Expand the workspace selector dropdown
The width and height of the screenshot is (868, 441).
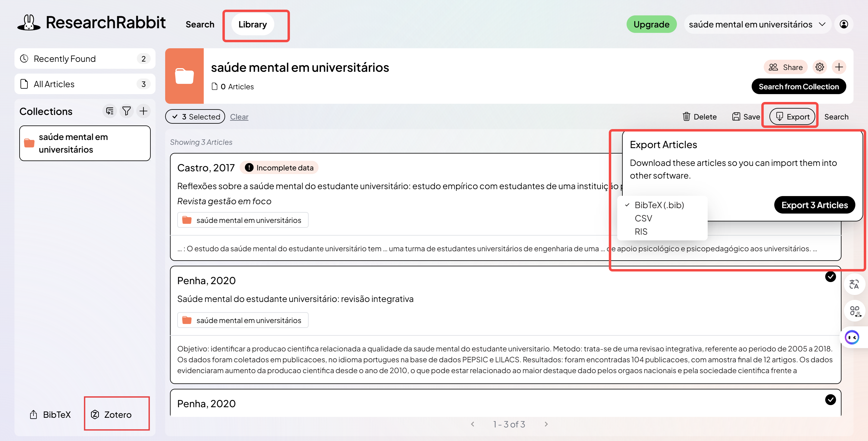(x=757, y=24)
